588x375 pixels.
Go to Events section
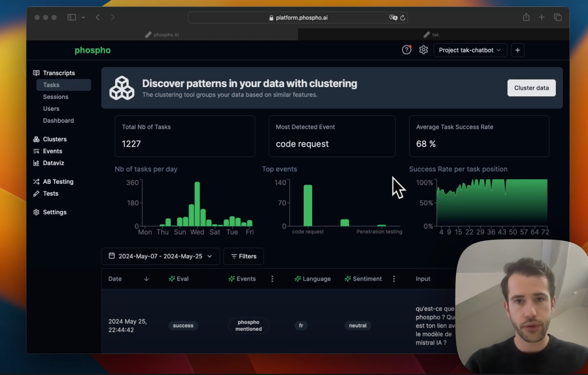pyautogui.click(x=52, y=151)
